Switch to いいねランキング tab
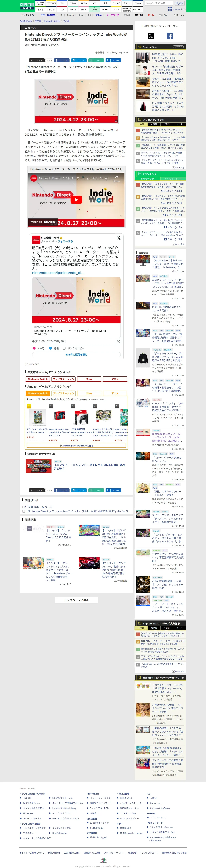Viewport: 206px width, 868px height. click(x=173, y=179)
